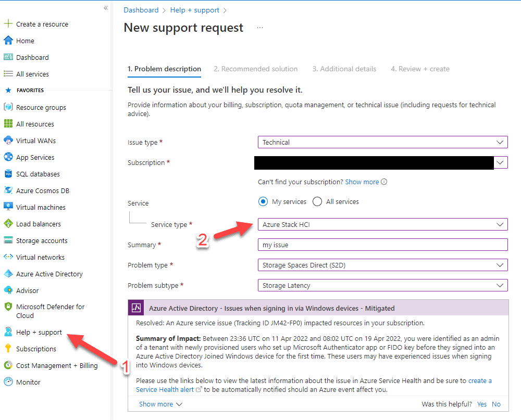The image size is (521, 420).
Task: Open the Problem type dropdown
Action: pos(383,265)
